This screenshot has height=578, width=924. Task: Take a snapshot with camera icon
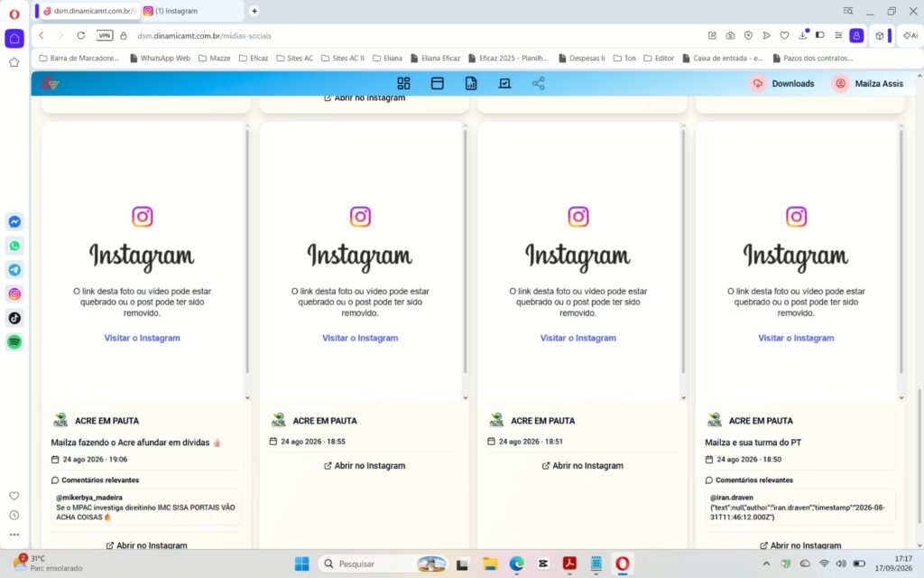pyautogui.click(x=730, y=35)
